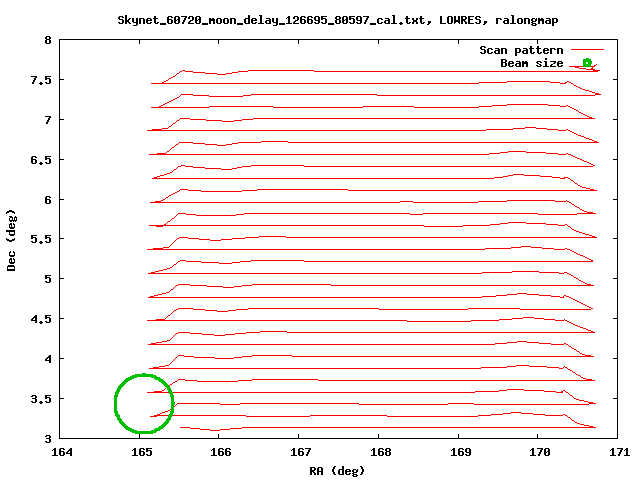
Task: Click the y-axis tick label 8
Action: click(x=48, y=40)
